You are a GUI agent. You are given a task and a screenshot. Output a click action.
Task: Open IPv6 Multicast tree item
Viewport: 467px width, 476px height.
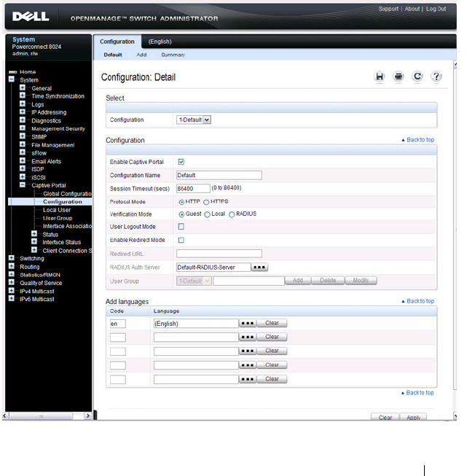[37, 299]
